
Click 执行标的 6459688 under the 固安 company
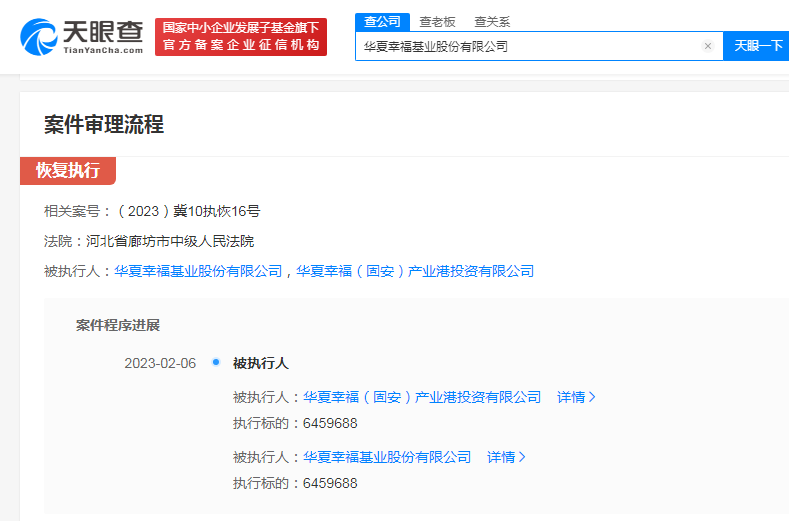[295, 423]
